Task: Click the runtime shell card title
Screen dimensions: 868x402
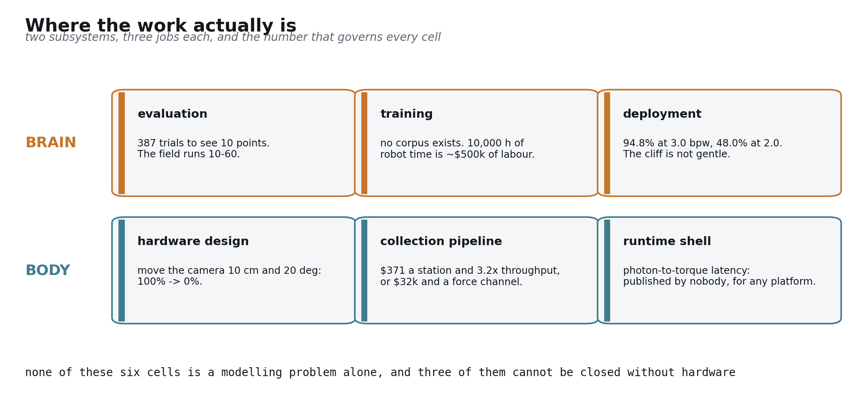Action: [667, 242]
